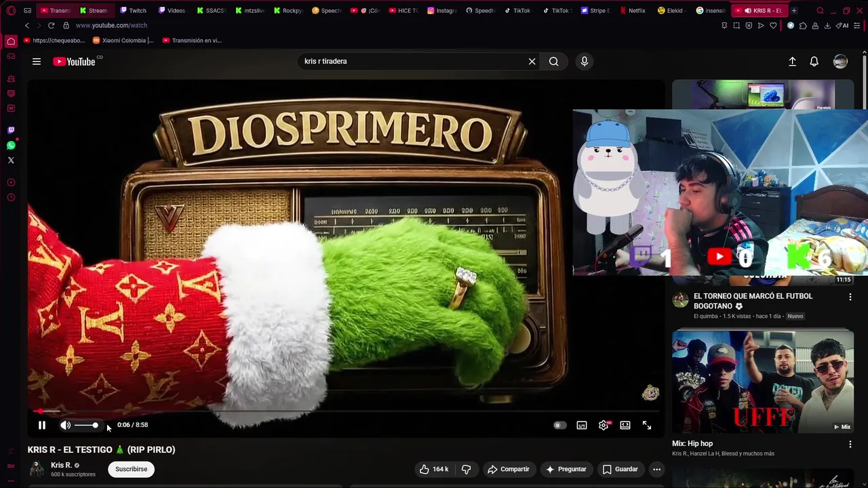The height and width of the screenshot is (488, 868).
Task: Reload the page
Action: [x=51, y=25]
